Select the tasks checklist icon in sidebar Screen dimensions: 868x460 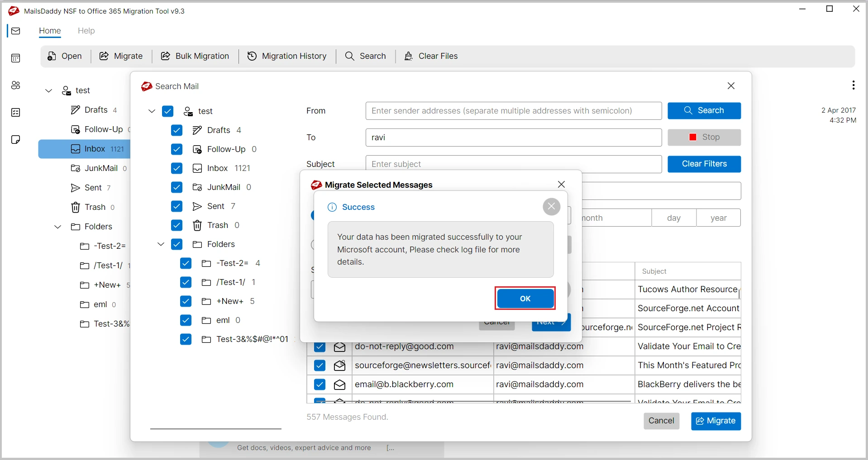(x=16, y=113)
